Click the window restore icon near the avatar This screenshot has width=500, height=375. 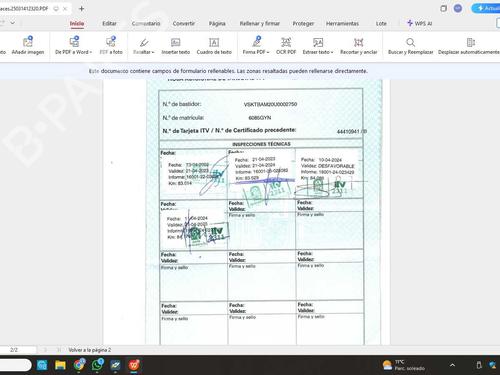(443, 8)
